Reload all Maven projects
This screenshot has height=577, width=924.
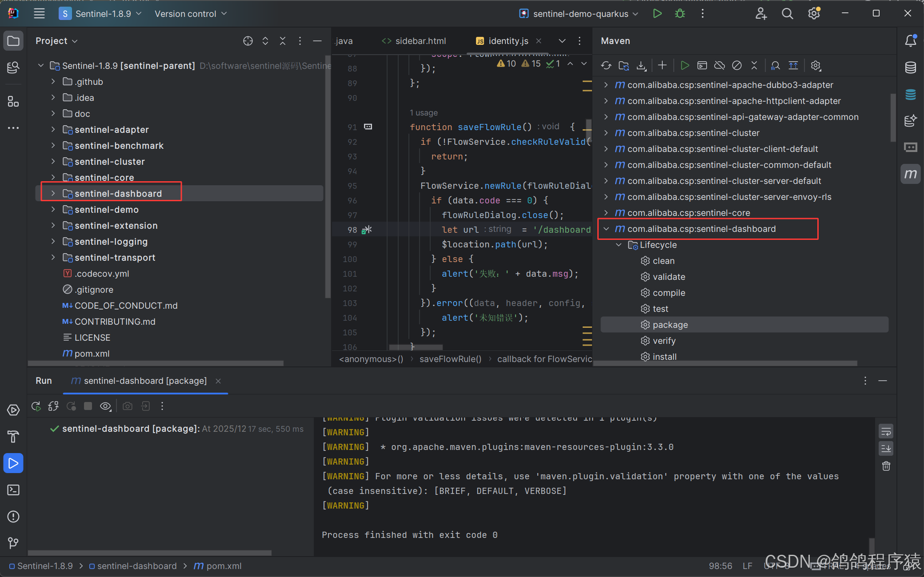(x=606, y=66)
